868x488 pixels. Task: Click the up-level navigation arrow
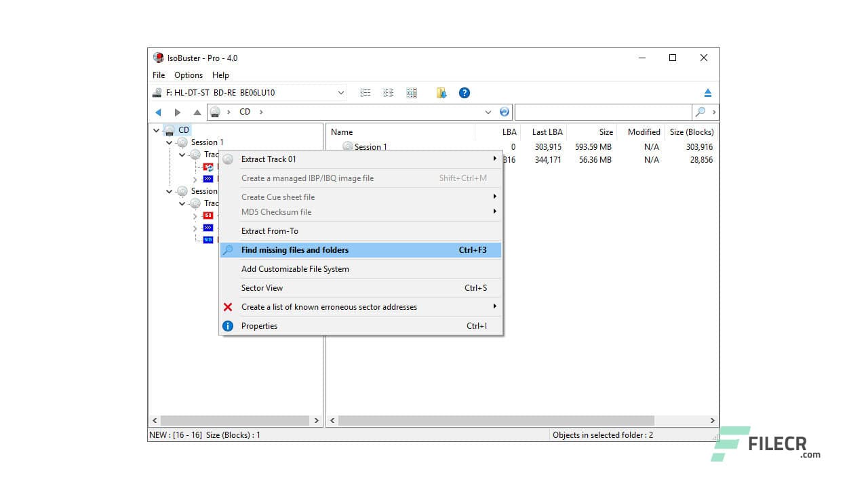(197, 112)
